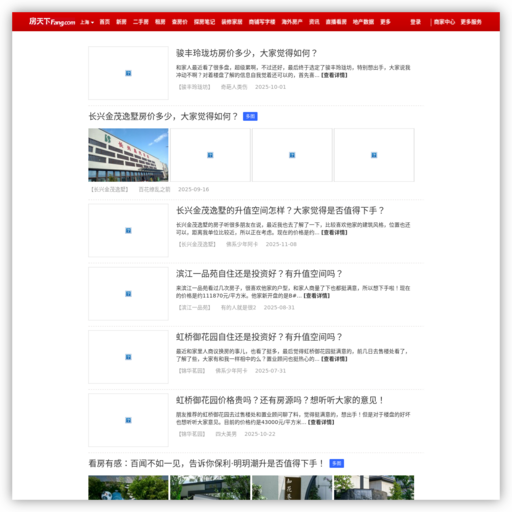Open the third photo with the wooden sign
This screenshot has height=512, width=512.
point(292,487)
